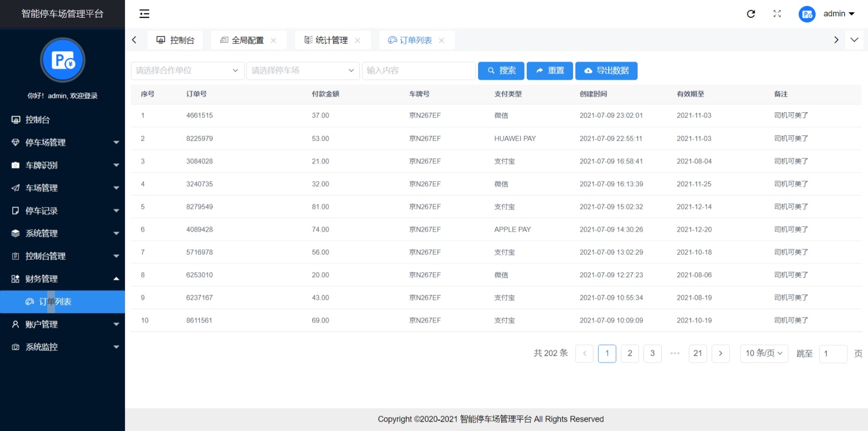Screen dimensions: 868x431
Task: Go to last page 21
Action: point(698,353)
